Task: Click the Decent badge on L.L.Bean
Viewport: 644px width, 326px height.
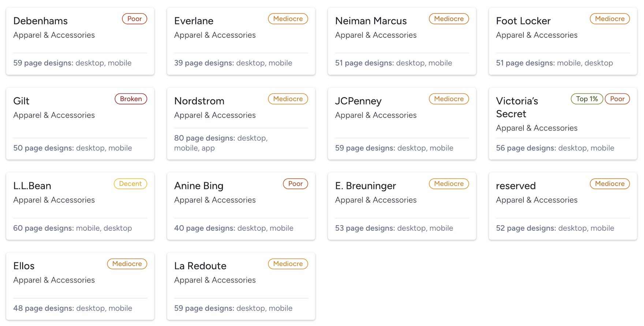Action: tap(130, 184)
